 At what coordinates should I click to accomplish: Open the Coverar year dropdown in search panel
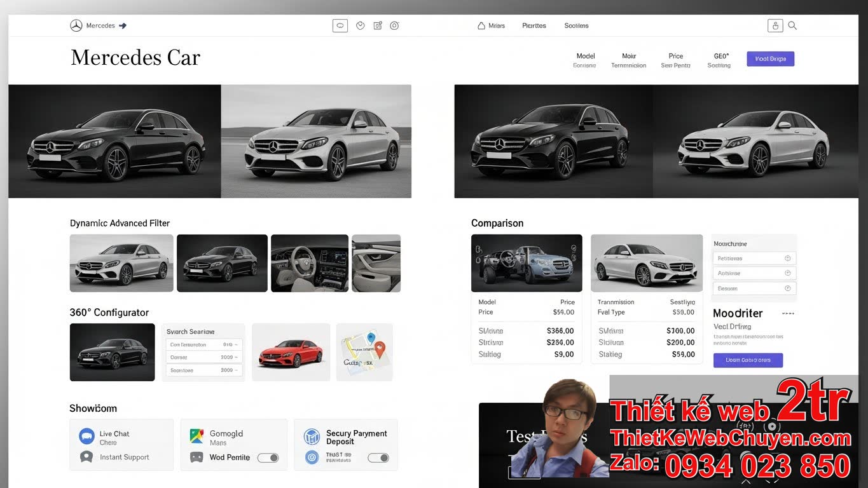(x=203, y=357)
